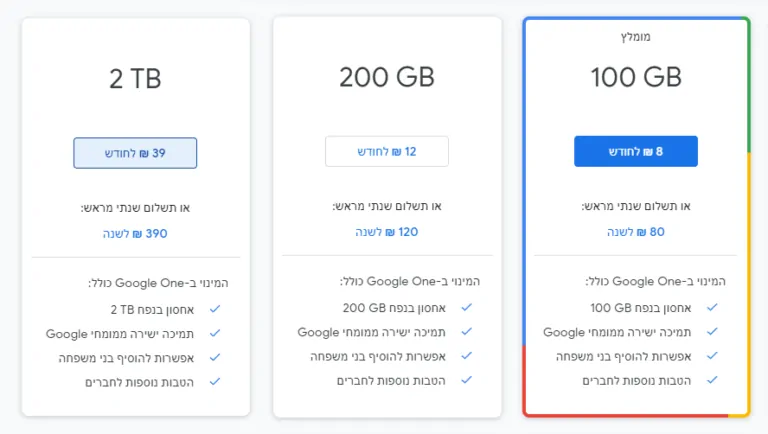This screenshot has width=768, height=434.
Task: Click the 100 GB plan heading
Action: click(636, 77)
